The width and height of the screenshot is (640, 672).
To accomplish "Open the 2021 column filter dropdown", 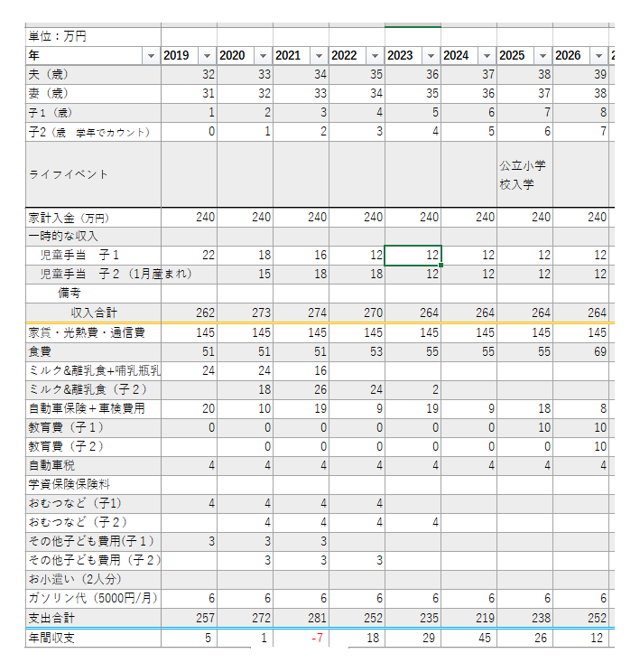I will [319, 56].
